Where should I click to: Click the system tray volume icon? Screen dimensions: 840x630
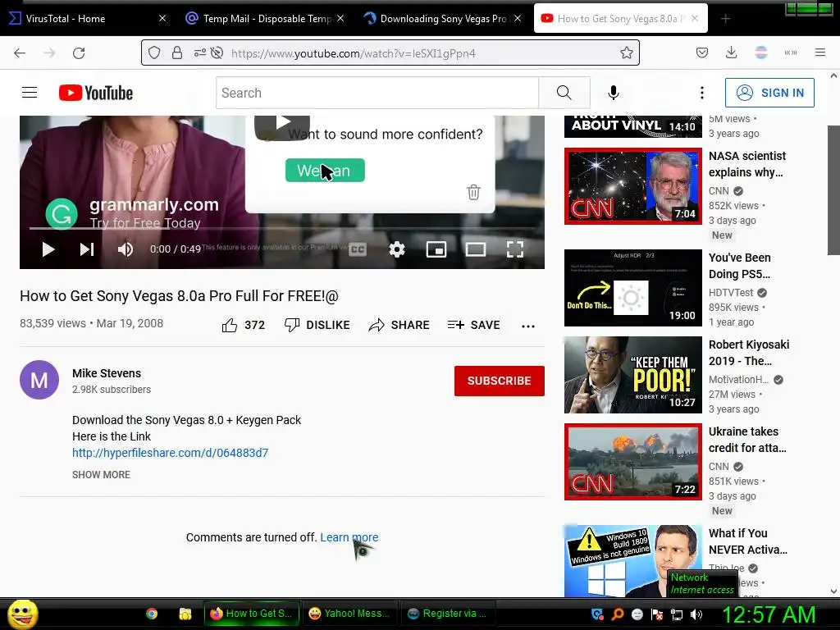696,614
